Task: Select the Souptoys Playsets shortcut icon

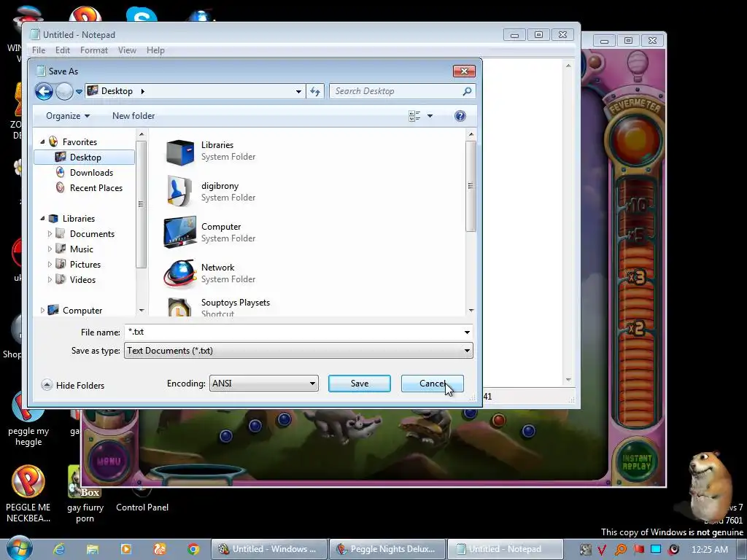Action: tap(179, 307)
